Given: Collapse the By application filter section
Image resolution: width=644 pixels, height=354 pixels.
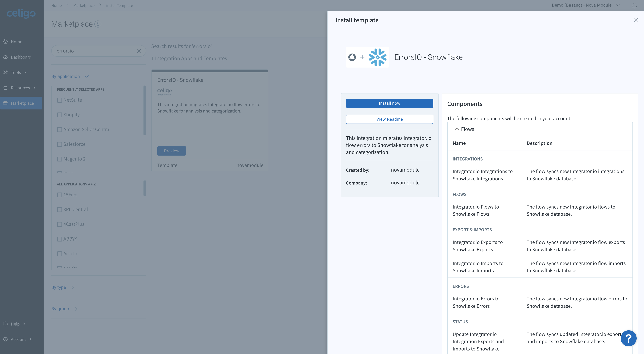Looking at the screenshot, I should 70,76.
